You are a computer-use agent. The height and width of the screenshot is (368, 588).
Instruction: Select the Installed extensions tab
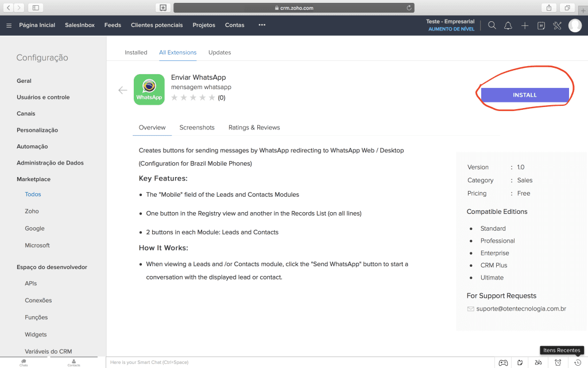pos(136,52)
